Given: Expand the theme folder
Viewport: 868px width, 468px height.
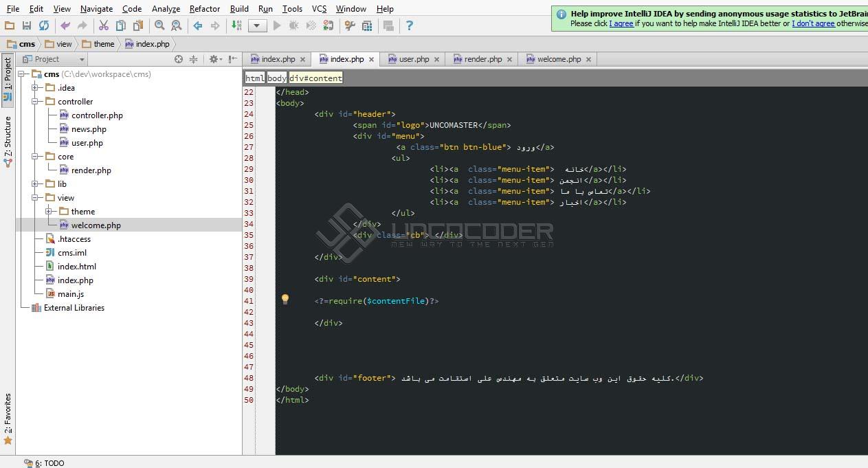Looking at the screenshot, I should tap(49, 212).
